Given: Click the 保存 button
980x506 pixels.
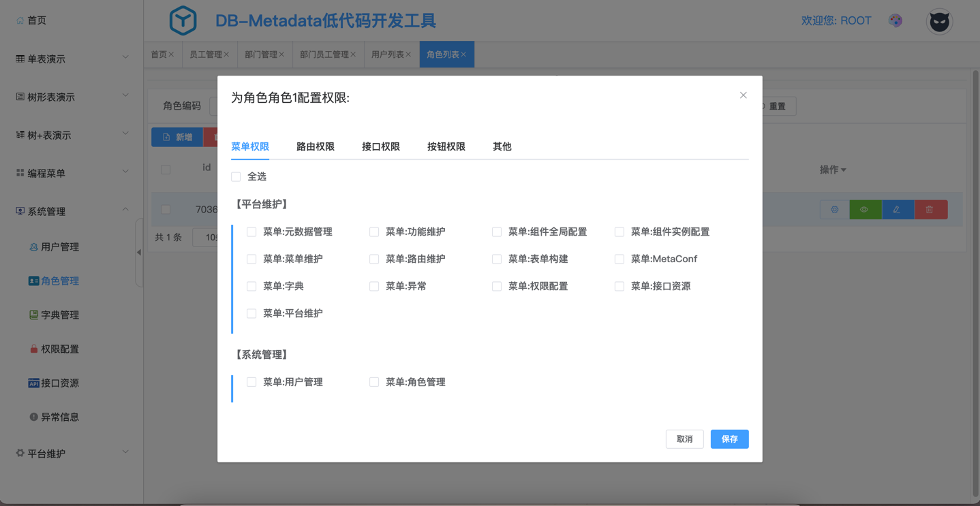Looking at the screenshot, I should point(729,439).
